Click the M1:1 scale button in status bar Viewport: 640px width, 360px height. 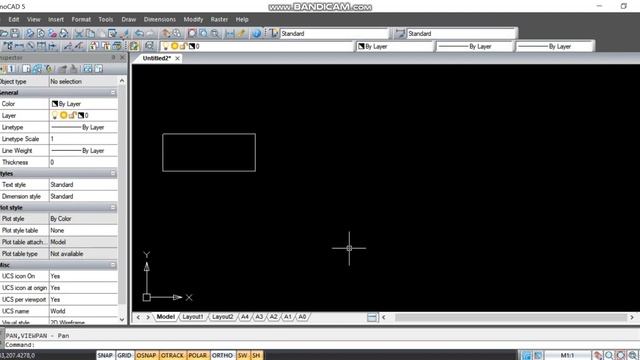pyautogui.click(x=567, y=356)
